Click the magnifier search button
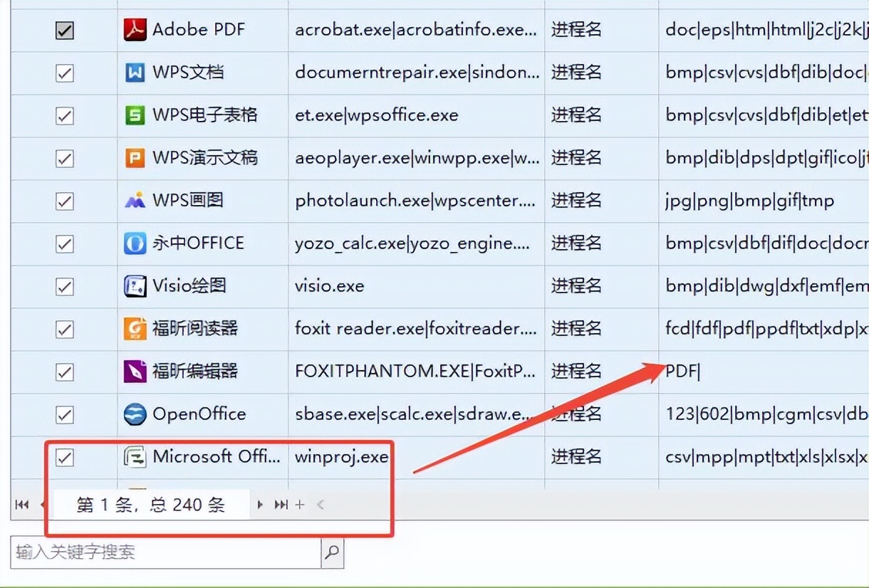Screen dimensions: 869x588 click(333, 552)
